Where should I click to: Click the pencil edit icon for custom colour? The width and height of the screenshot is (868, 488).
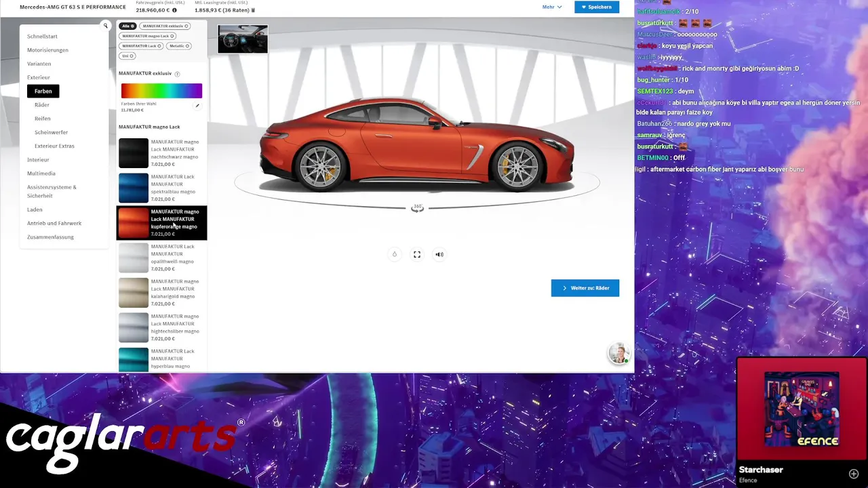point(197,105)
